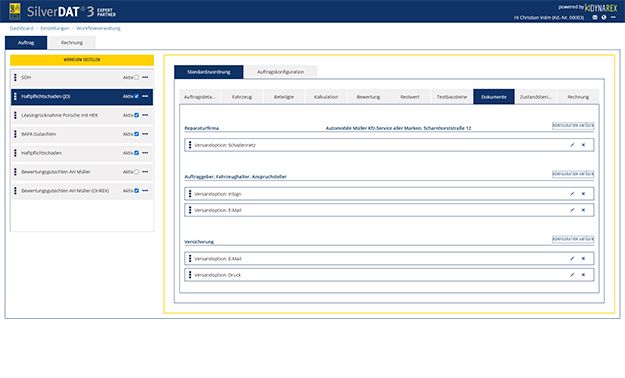Click the drag handle of Versicherung E-Mail option
The image size is (625, 378).
click(x=190, y=259)
